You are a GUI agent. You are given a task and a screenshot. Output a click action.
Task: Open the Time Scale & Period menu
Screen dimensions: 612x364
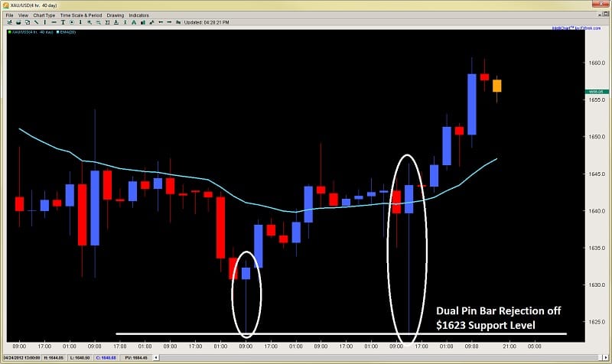pyautogui.click(x=81, y=15)
